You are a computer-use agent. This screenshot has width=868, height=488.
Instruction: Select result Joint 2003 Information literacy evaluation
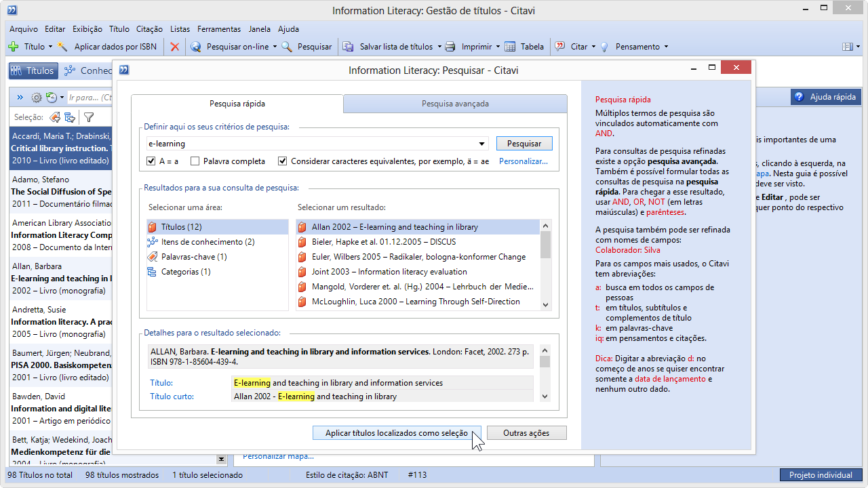418,272
